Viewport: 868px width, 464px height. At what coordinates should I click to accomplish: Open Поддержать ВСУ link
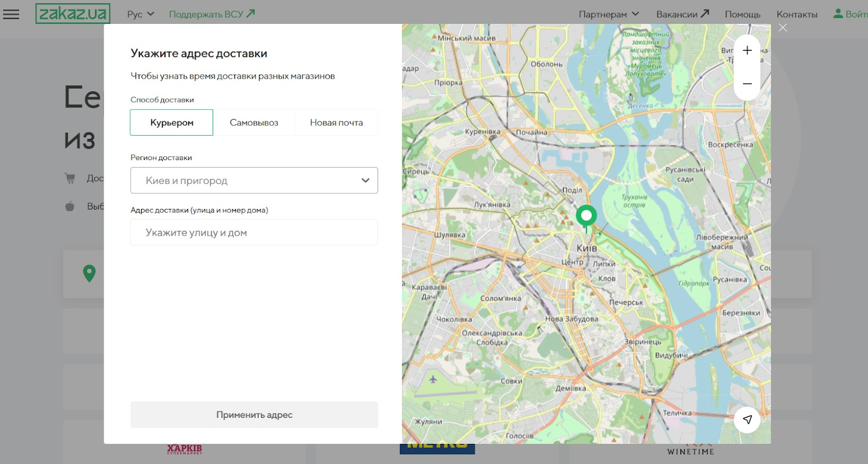(x=212, y=14)
